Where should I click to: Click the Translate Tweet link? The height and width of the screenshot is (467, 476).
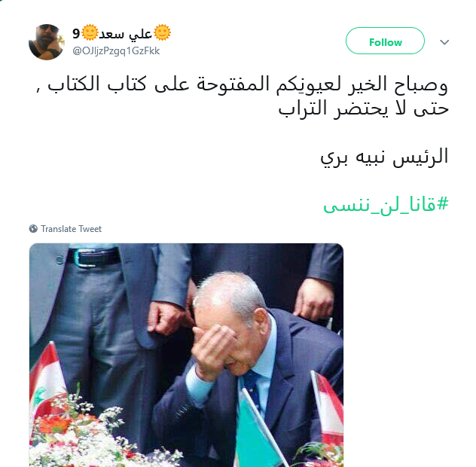point(71,229)
